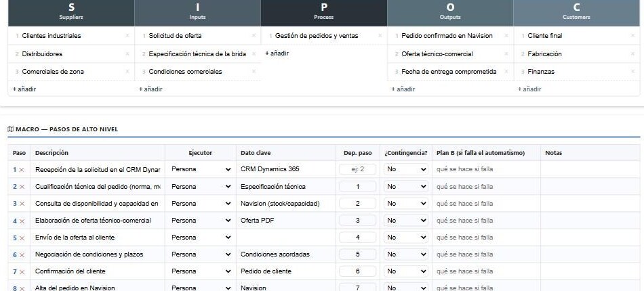Image resolution: width=644 pixels, height=291 pixels.
Task: Remove supplier 'Comerciales de zona' with x
Action: (x=127, y=71)
